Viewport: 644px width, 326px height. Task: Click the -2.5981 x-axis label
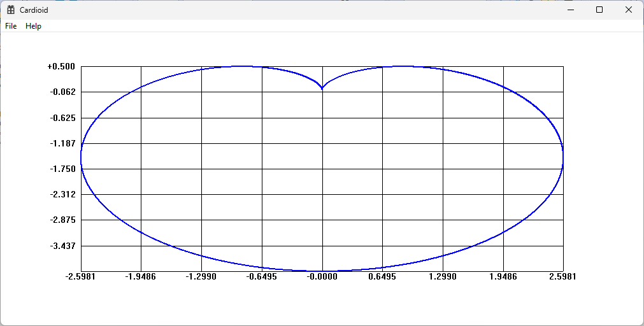[81, 277]
